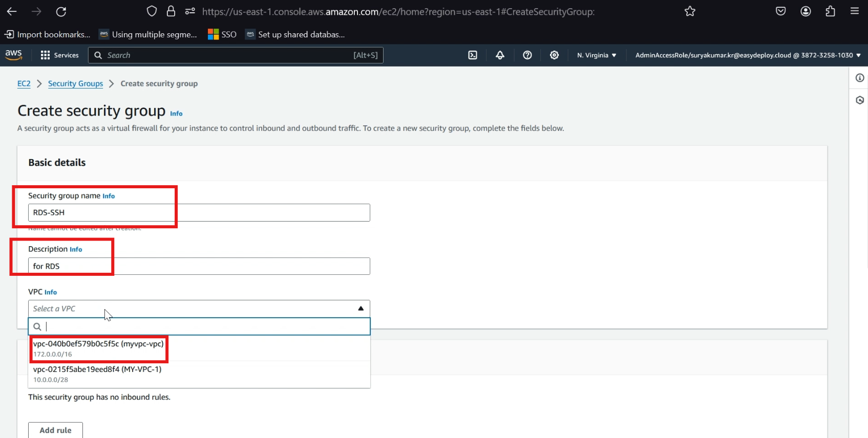Viewport: 868px width, 438px height.
Task: Collapse the Select a VPC dropdown
Action: pos(199,309)
